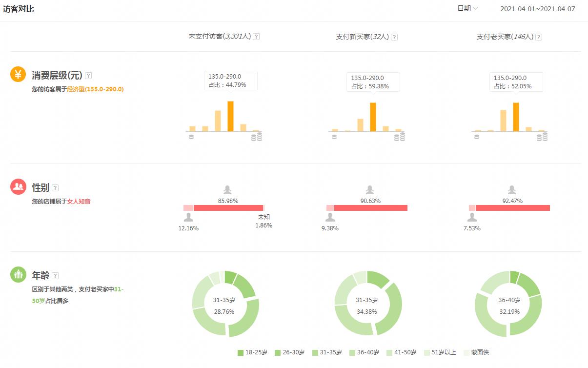Open the 日期 dropdown
The image size is (588, 368).
pyautogui.click(x=467, y=8)
